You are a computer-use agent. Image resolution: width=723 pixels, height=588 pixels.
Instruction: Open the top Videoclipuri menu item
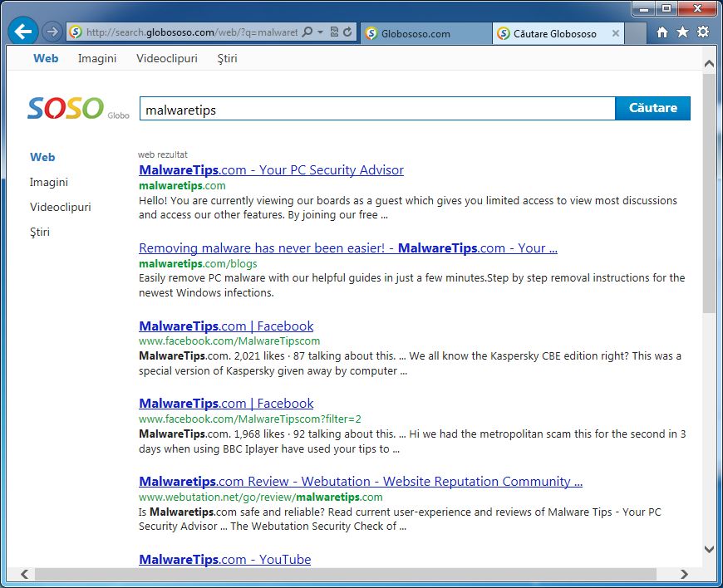tap(166, 58)
